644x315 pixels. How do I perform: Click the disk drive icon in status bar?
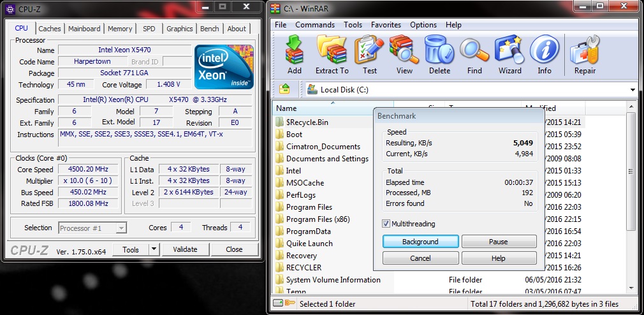click(278, 304)
